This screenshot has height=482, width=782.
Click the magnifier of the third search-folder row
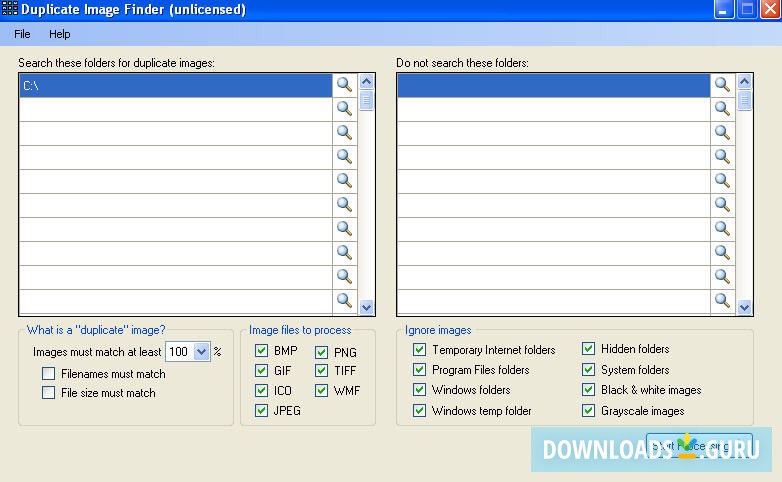coord(345,133)
